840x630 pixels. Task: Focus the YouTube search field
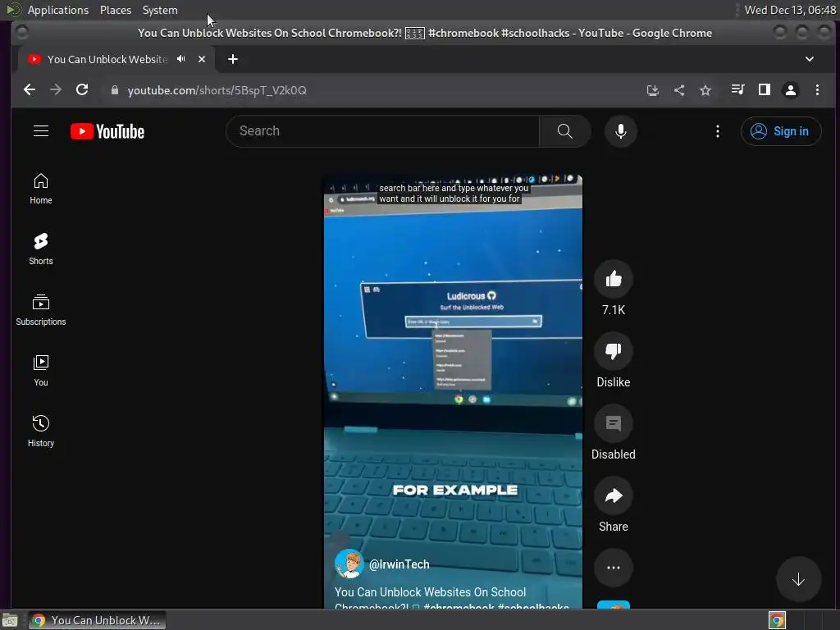coord(382,131)
